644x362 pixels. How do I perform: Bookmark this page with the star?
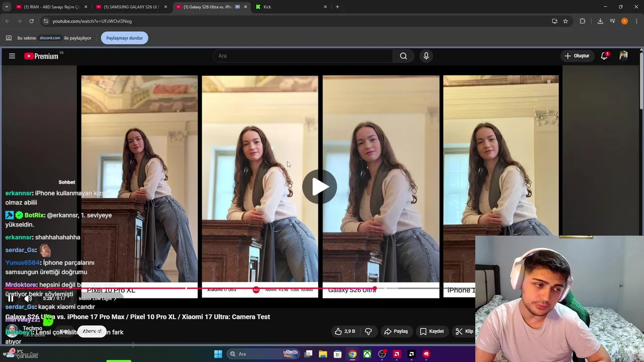coord(566,21)
